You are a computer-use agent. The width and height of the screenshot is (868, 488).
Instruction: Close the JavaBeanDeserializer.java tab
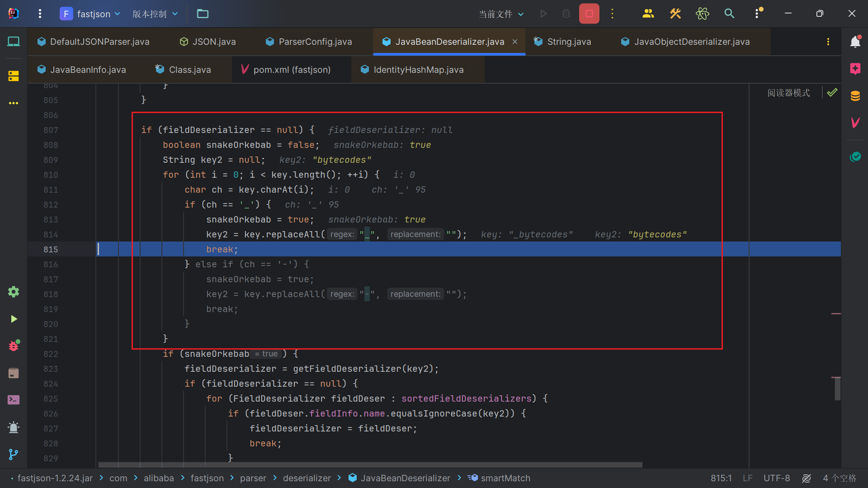(x=515, y=42)
